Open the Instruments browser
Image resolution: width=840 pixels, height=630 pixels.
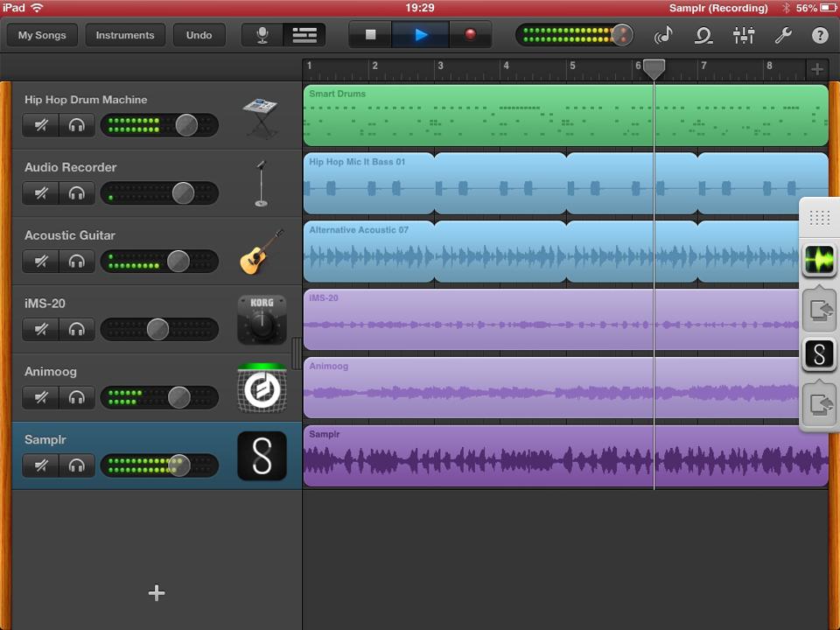point(125,35)
